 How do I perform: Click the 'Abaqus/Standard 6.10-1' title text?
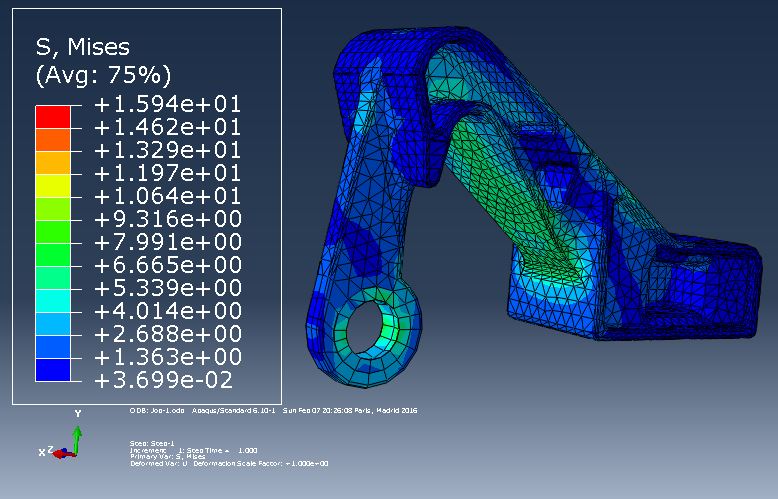click(233, 411)
